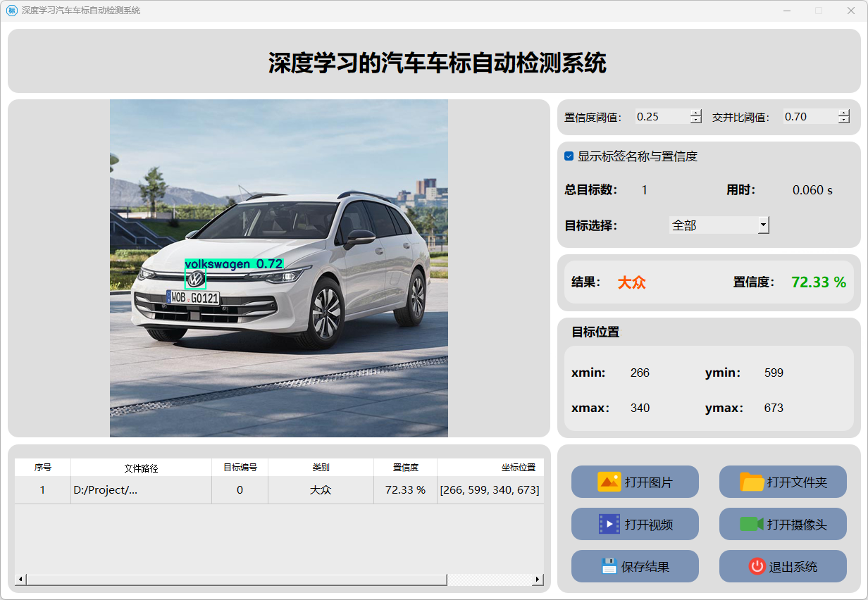Click the IoU threshold input field 0.70
This screenshot has width=868, height=600.
coord(809,117)
